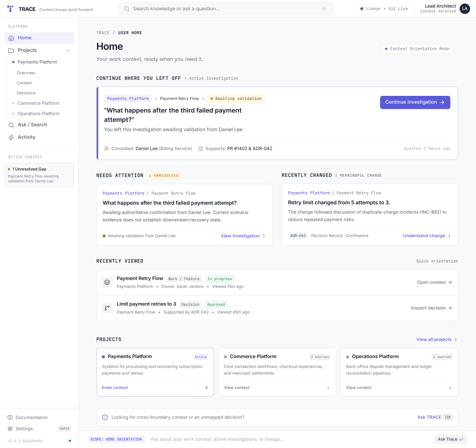Click the Settings gear icon

[x=10, y=429]
